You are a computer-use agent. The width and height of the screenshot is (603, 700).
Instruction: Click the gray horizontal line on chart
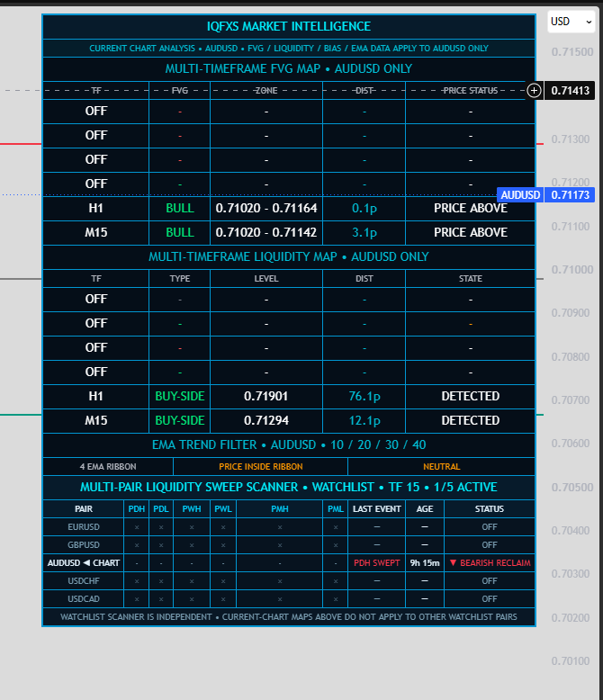point(21,279)
